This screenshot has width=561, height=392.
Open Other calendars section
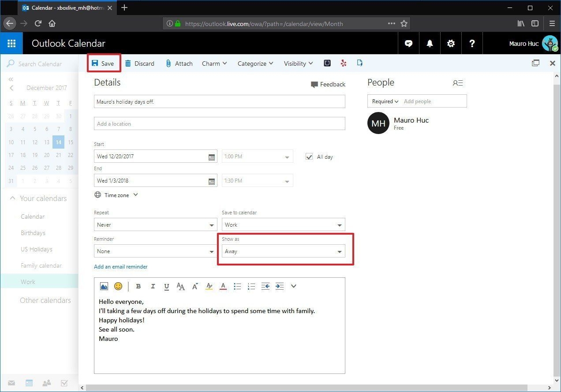[45, 300]
